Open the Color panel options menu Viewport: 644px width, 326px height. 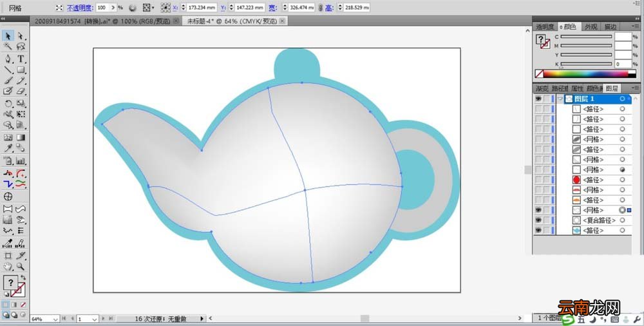point(635,26)
